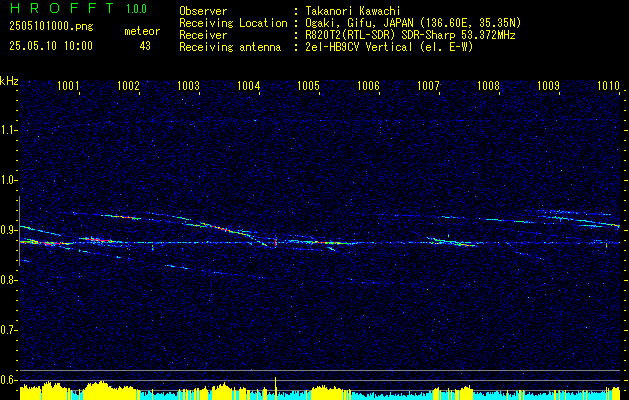
Task: Click the Receiver label
Action: point(203,35)
